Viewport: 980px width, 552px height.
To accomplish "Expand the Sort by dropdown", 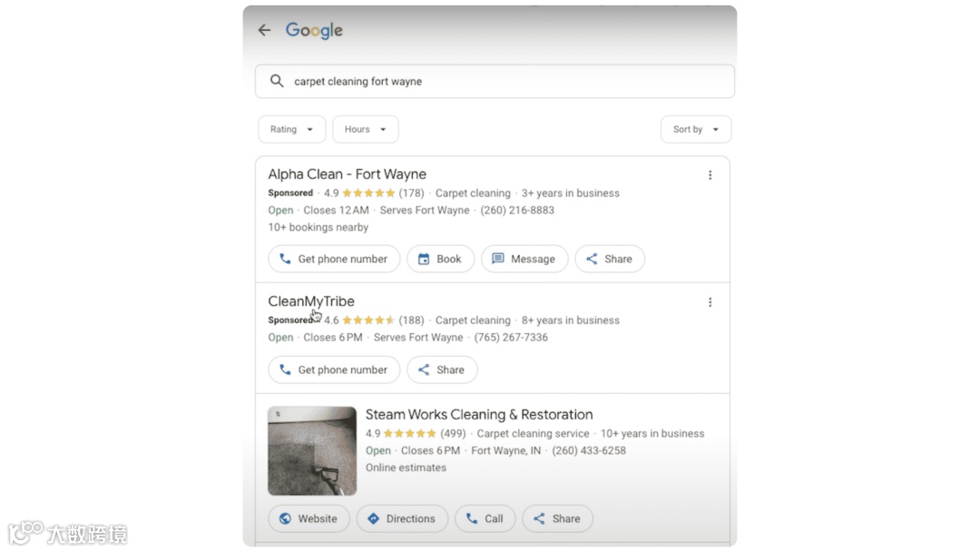I will 696,130.
